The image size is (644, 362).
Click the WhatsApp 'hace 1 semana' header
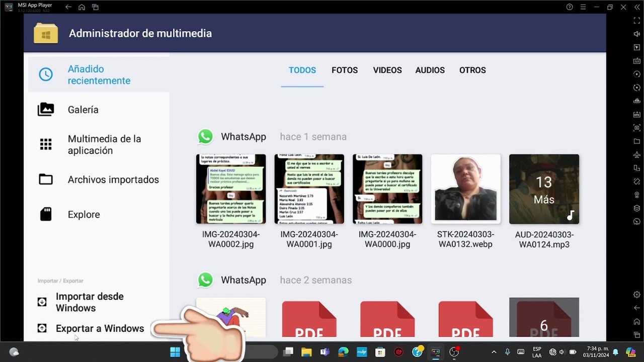[x=272, y=137]
